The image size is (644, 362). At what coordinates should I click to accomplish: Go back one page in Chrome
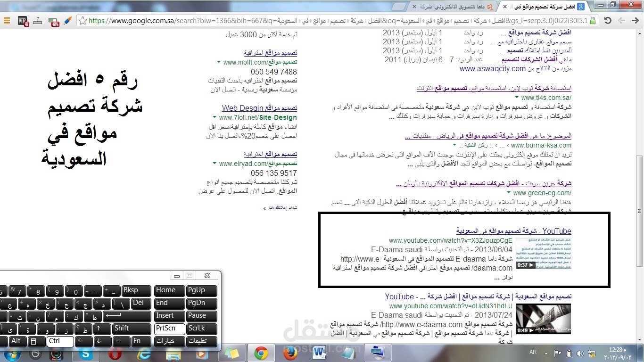[636, 21]
